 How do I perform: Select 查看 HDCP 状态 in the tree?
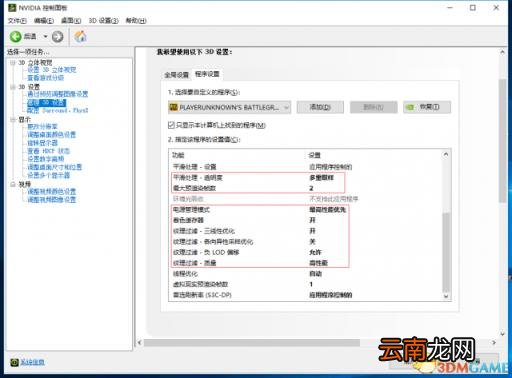[x=48, y=151]
